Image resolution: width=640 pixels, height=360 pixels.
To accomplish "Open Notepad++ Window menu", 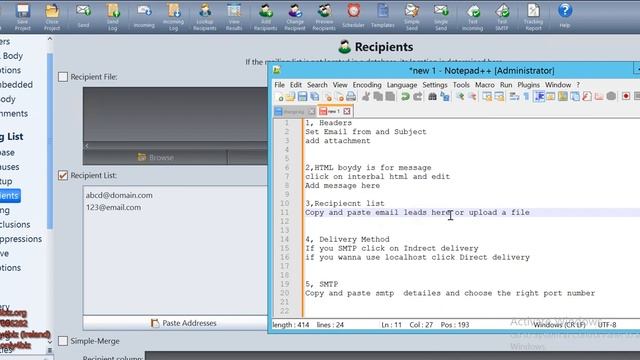I will tap(558, 85).
